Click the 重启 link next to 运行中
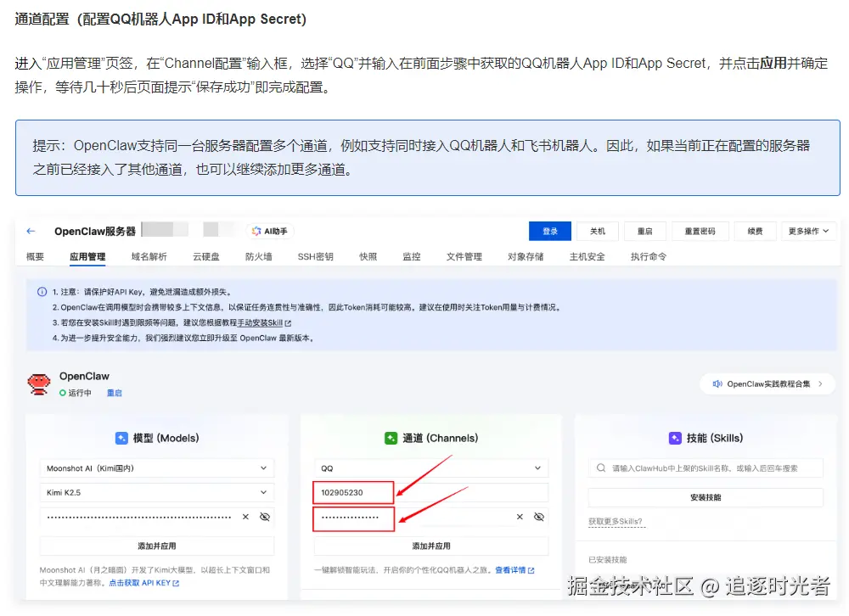849x616 pixels. pyautogui.click(x=115, y=393)
